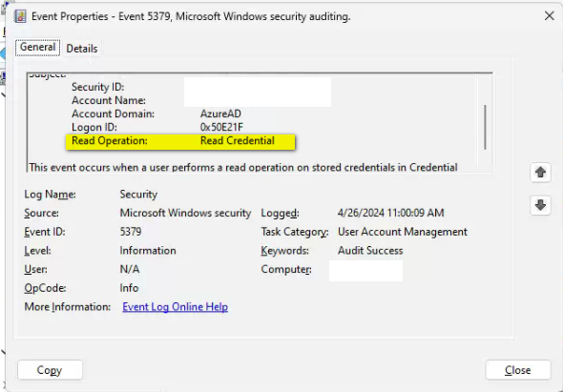Click the highlighted Read Credential text
The width and height of the screenshot is (563, 392).
(238, 141)
